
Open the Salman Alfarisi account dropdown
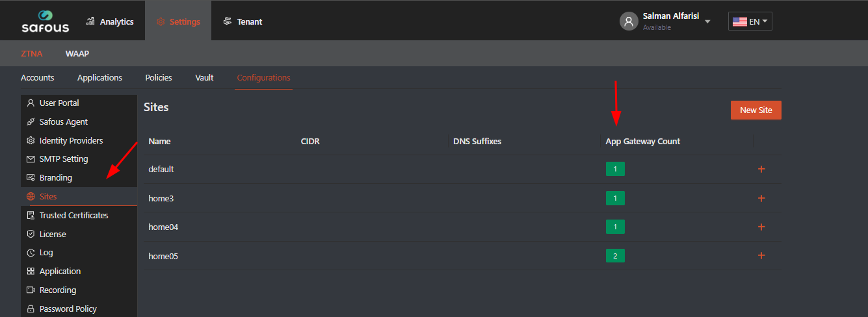tap(707, 21)
